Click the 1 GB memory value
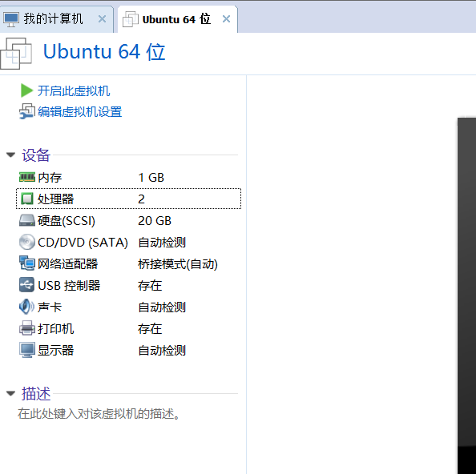The height and width of the screenshot is (474, 476). [x=151, y=178]
